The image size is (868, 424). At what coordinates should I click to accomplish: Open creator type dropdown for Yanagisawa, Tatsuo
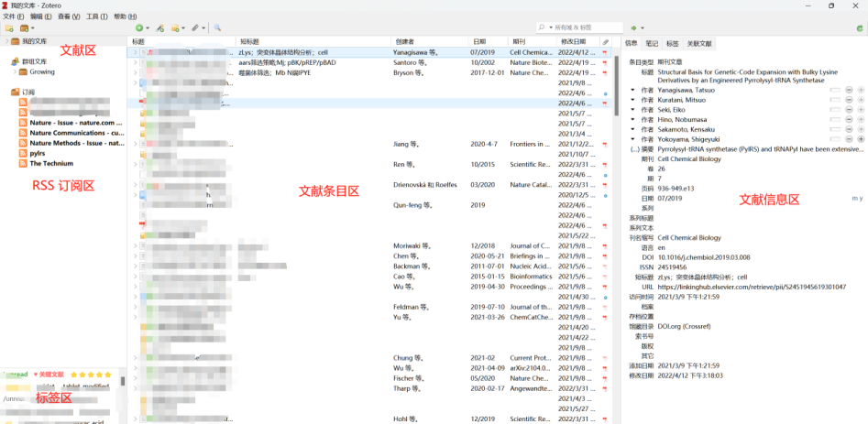[632, 90]
